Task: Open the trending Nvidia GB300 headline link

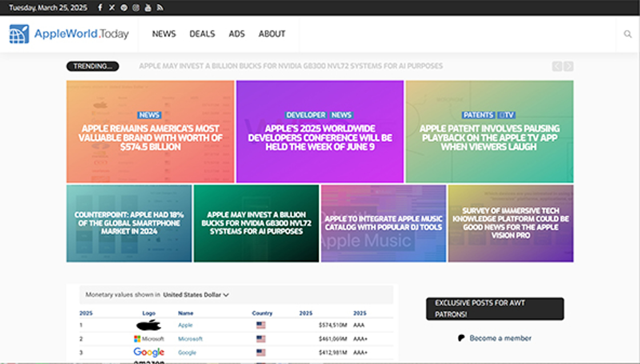Action: (291, 66)
